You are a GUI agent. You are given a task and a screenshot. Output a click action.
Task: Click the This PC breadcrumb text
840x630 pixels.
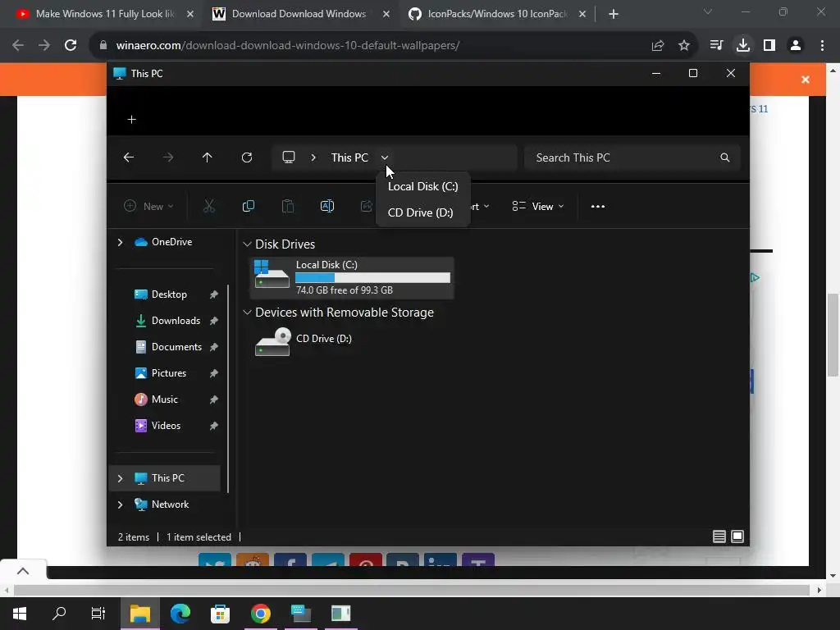[x=349, y=157]
